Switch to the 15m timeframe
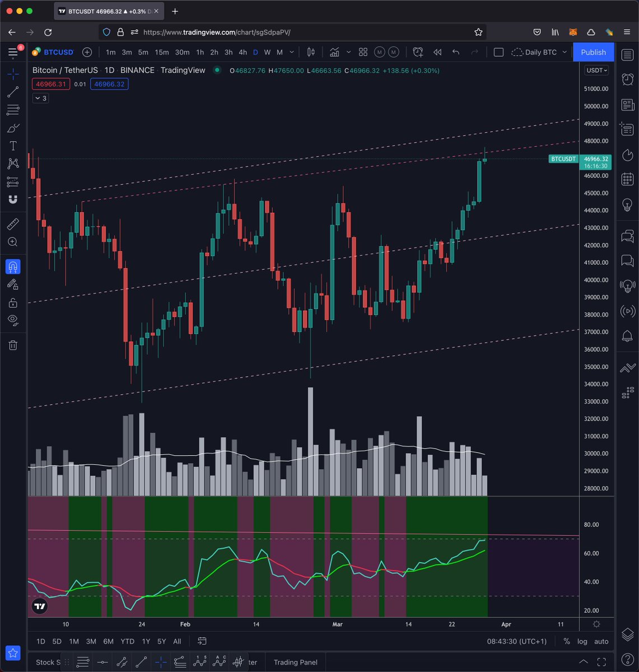This screenshot has height=672, width=639. coord(162,52)
